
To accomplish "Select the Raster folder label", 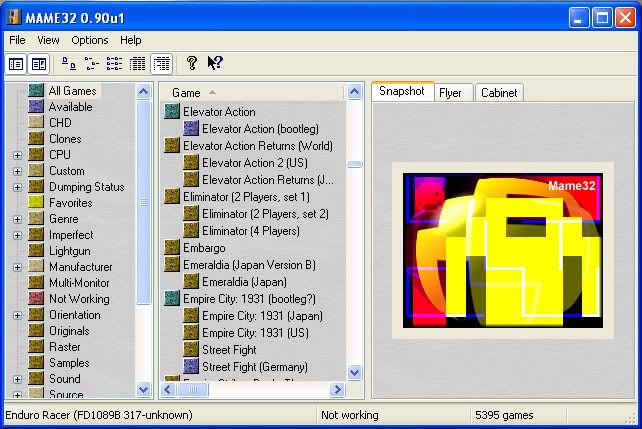I will click(x=65, y=347).
